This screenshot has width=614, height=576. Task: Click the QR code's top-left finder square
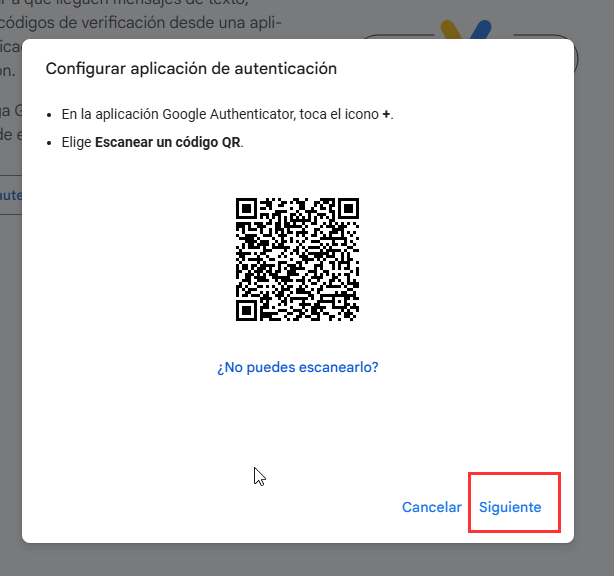coord(246,208)
